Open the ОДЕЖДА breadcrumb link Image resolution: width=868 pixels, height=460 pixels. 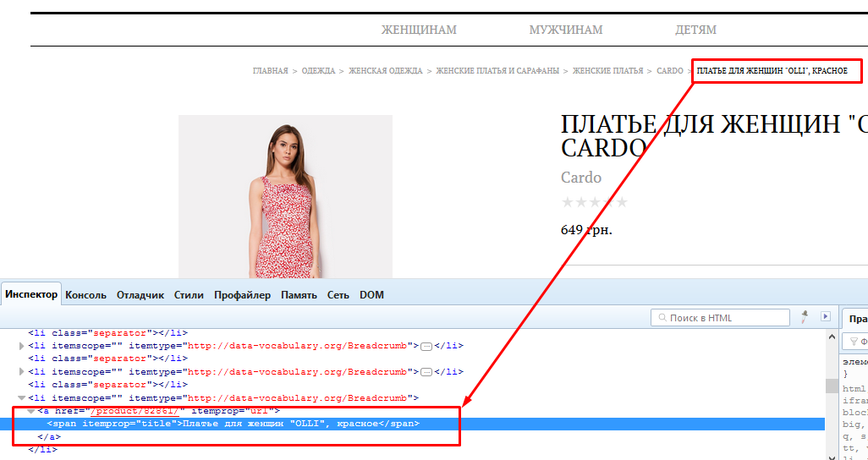[318, 71]
